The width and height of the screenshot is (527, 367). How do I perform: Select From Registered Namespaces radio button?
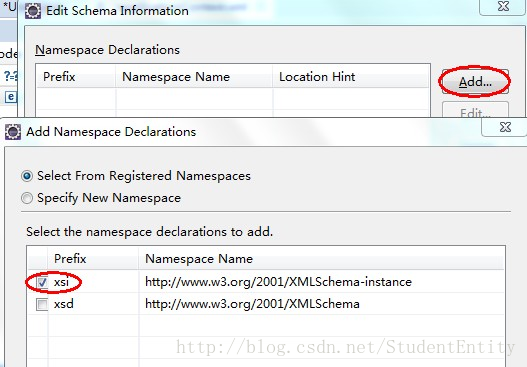(27, 176)
